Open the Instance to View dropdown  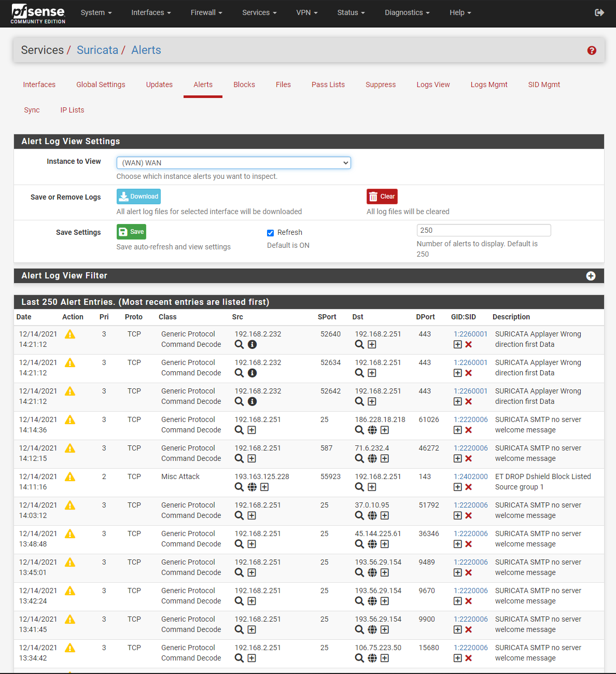click(233, 163)
